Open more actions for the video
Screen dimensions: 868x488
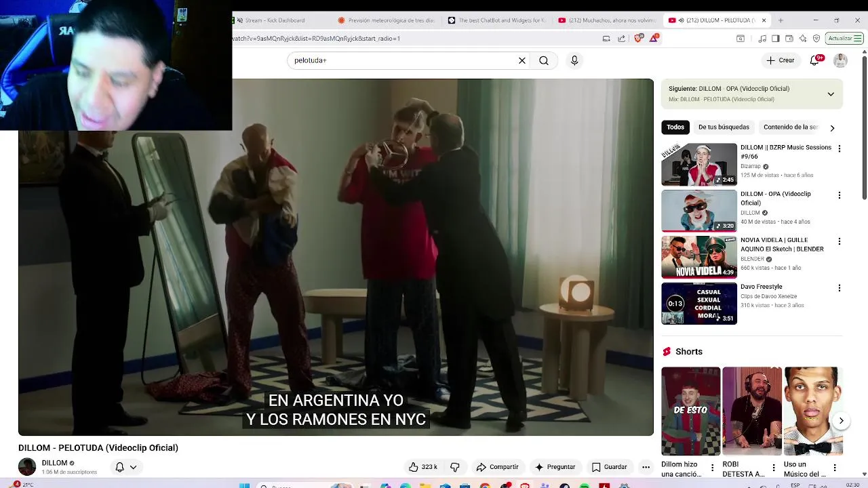pos(646,467)
